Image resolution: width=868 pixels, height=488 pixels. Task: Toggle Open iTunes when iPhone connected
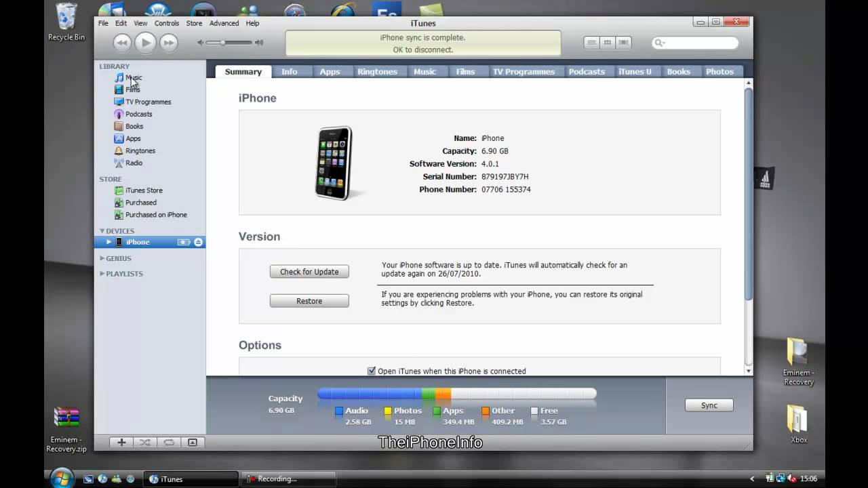point(371,371)
